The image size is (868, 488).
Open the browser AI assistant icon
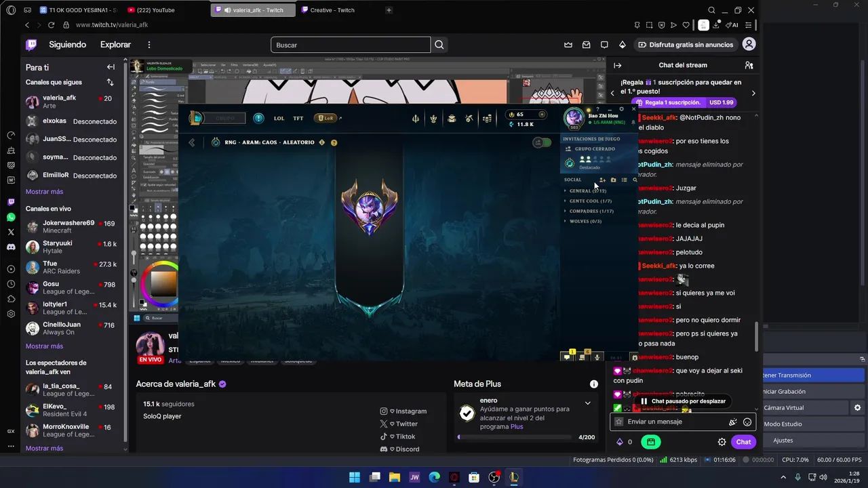732,25
